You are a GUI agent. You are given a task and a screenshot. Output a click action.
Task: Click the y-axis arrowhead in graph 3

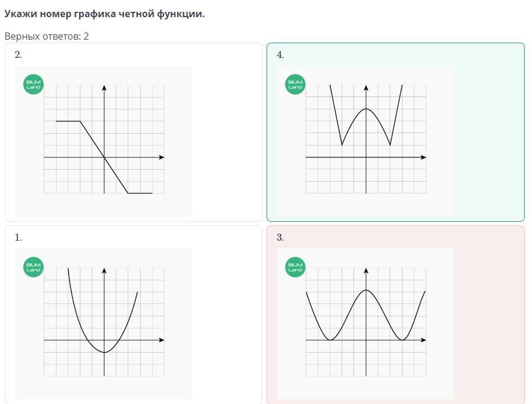click(366, 271)
